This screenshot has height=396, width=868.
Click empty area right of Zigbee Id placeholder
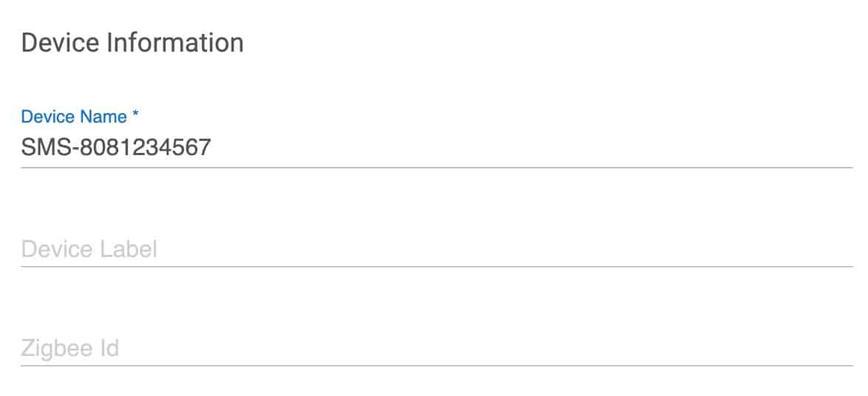[518, 348]
